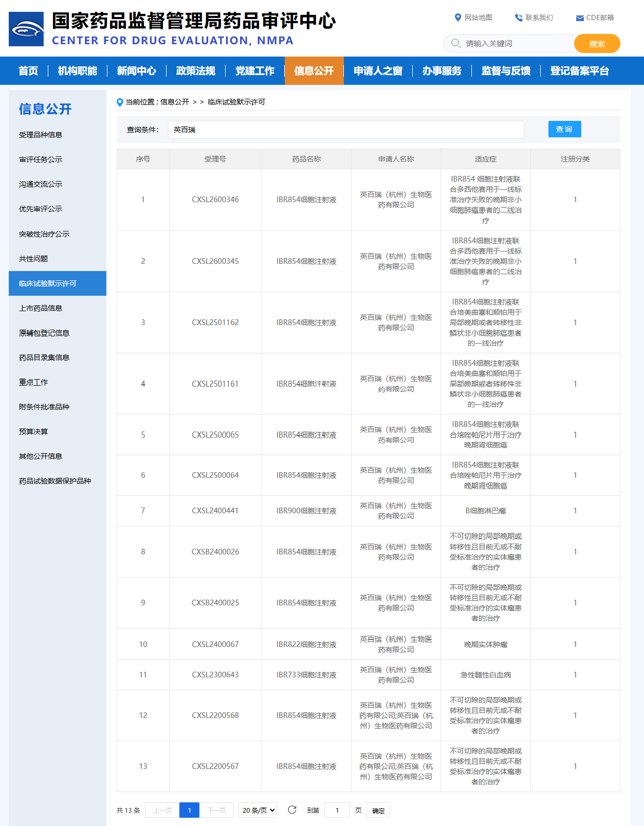Open the 监督与反馈 navigation tab
The width and height of the screenshot is (644, 826).
click(506, 70)
